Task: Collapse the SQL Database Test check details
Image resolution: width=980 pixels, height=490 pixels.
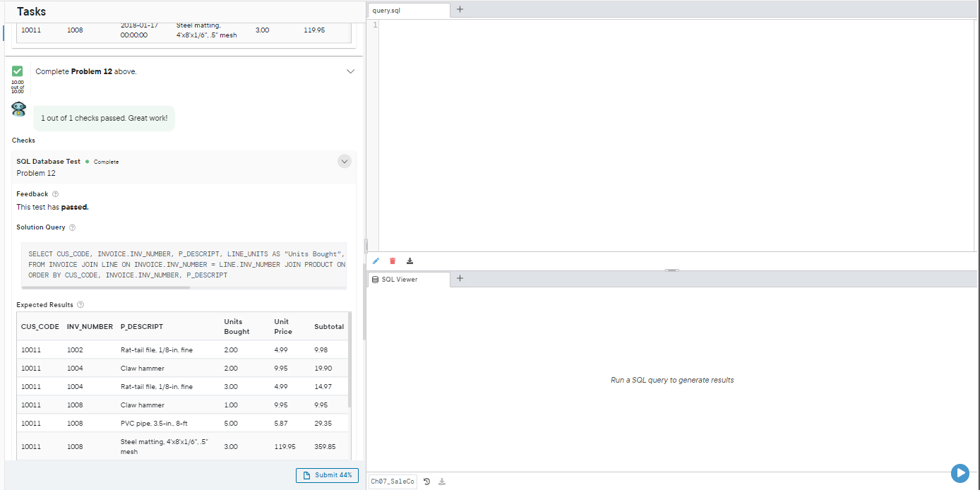Action: click(345, 162)
